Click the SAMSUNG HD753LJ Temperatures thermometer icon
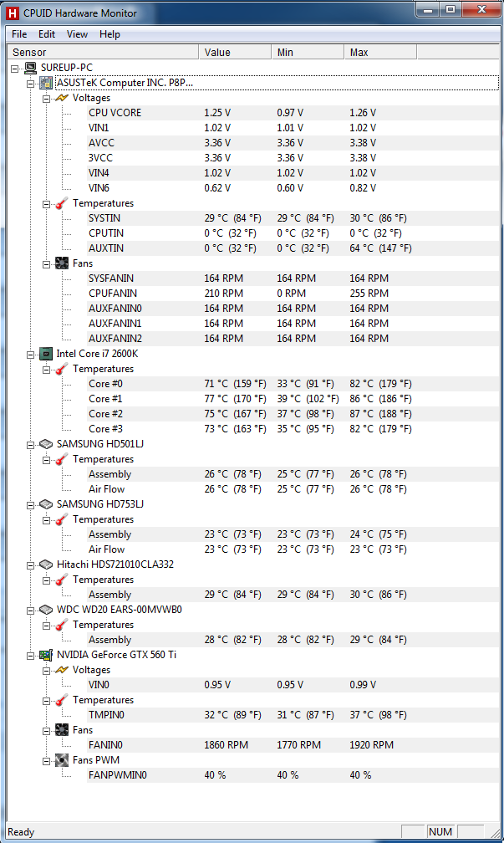The width and height of the screenshot is (504, 843). pos(62,519)
